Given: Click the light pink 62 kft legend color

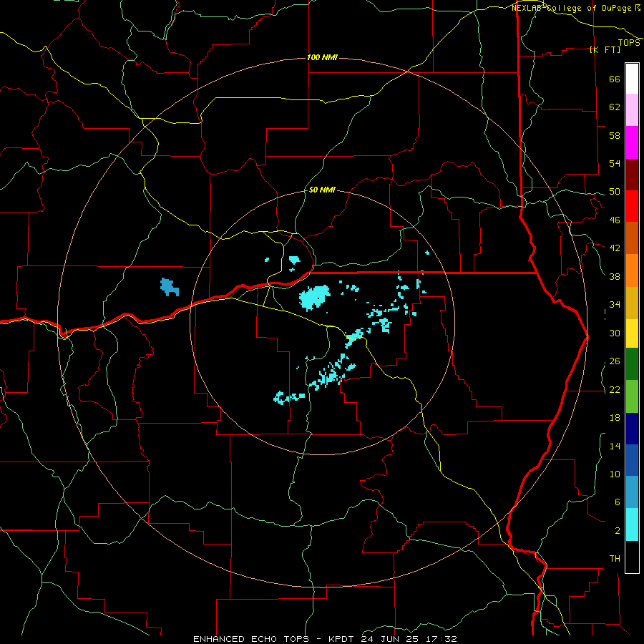Looking at the screenshot, I should pos(632,109).
